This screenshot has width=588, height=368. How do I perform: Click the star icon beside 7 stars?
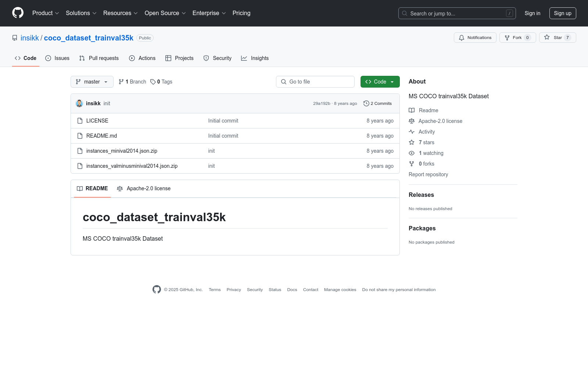click(x=412, y=142)
